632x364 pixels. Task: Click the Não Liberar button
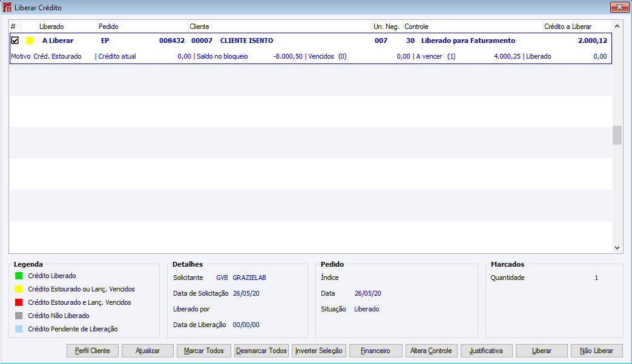[x=596, y=351]
